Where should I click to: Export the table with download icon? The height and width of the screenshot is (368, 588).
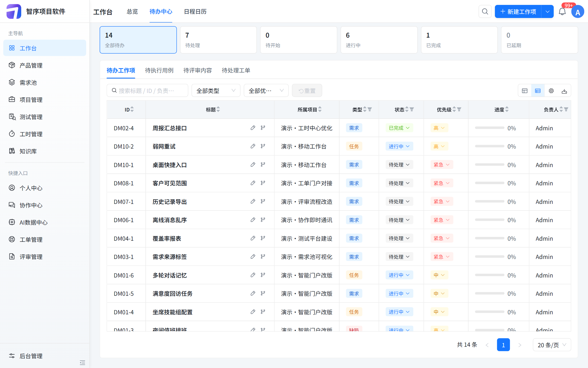pos(564,91)
